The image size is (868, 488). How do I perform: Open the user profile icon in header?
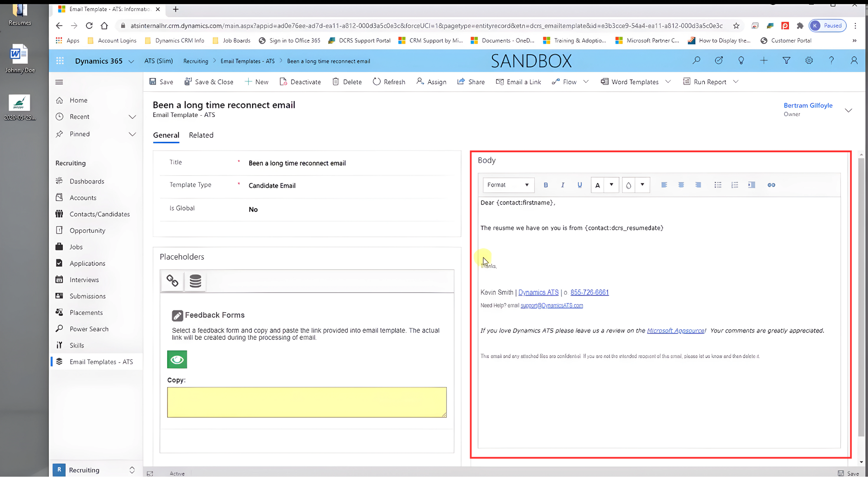click(x=854, y=61)
